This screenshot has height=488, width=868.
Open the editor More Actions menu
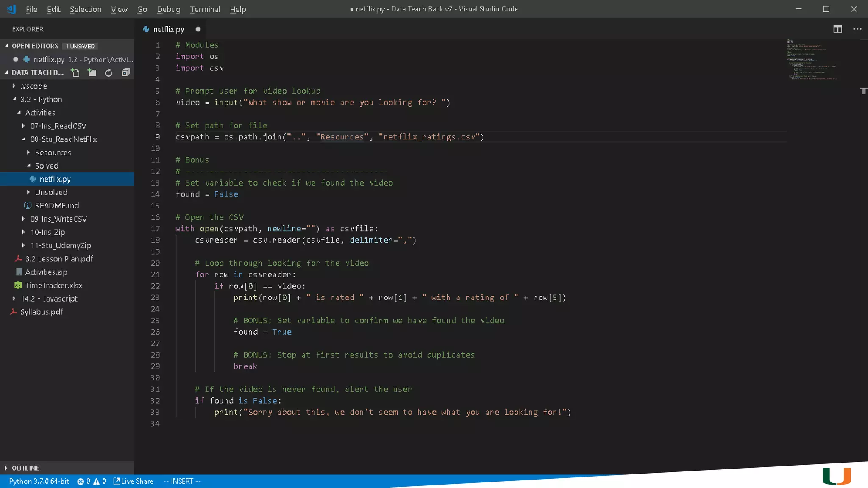tap(857, 29)
